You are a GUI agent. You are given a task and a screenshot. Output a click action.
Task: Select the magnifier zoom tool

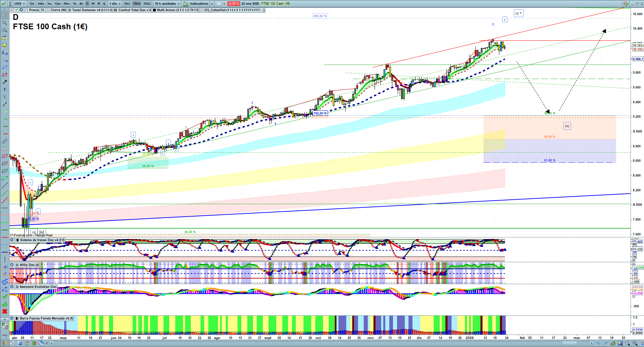click(x=5, y=23)
